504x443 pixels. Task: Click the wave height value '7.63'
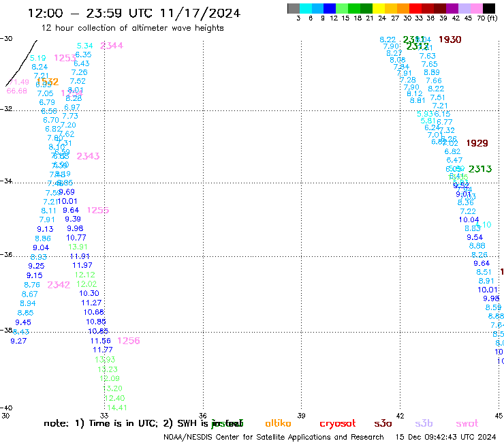point(428,56)
